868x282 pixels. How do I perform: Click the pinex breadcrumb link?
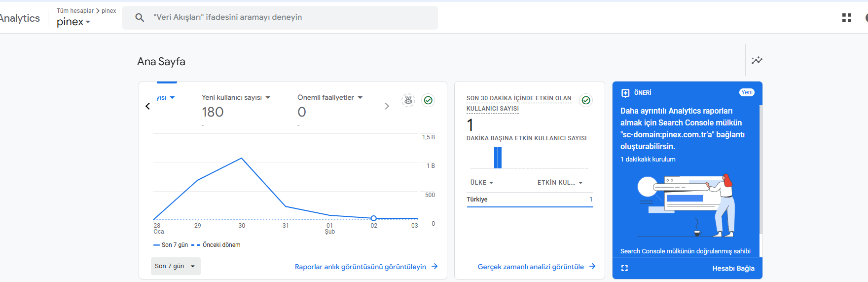point(109,11)
